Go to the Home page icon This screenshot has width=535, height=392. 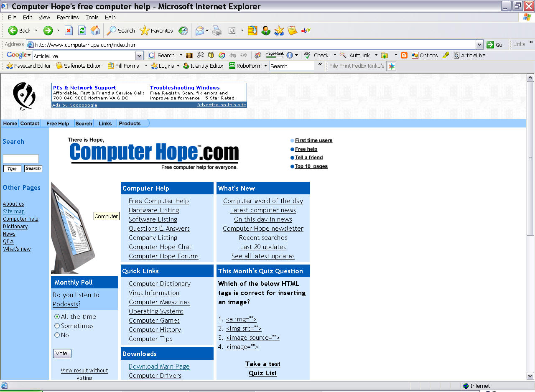(x=96, y=31)
